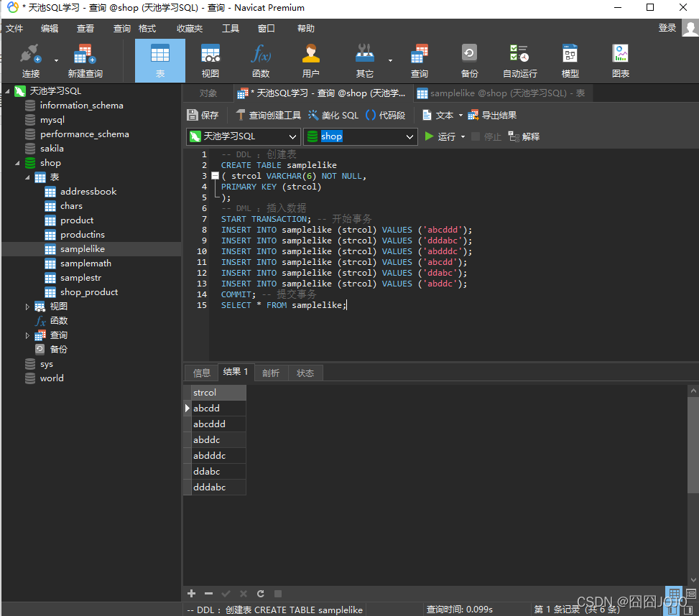Open the Automation (自动运行) toolbar icon
Viewport: 699px width, 616px height.
(520, 60)
